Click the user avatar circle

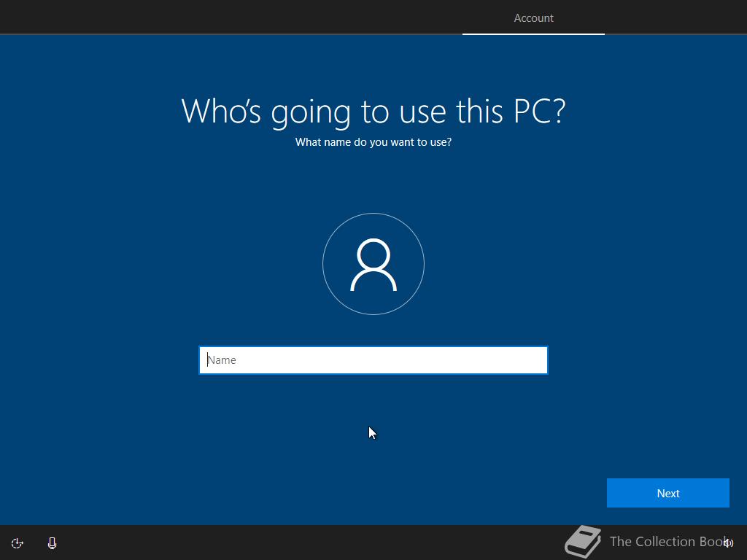click(373, 264)
